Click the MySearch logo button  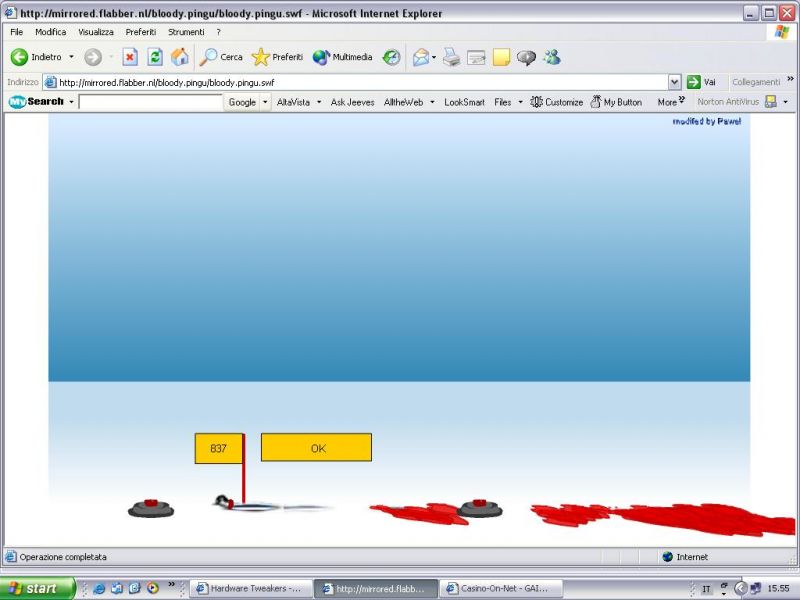click(x=36, y=102)
